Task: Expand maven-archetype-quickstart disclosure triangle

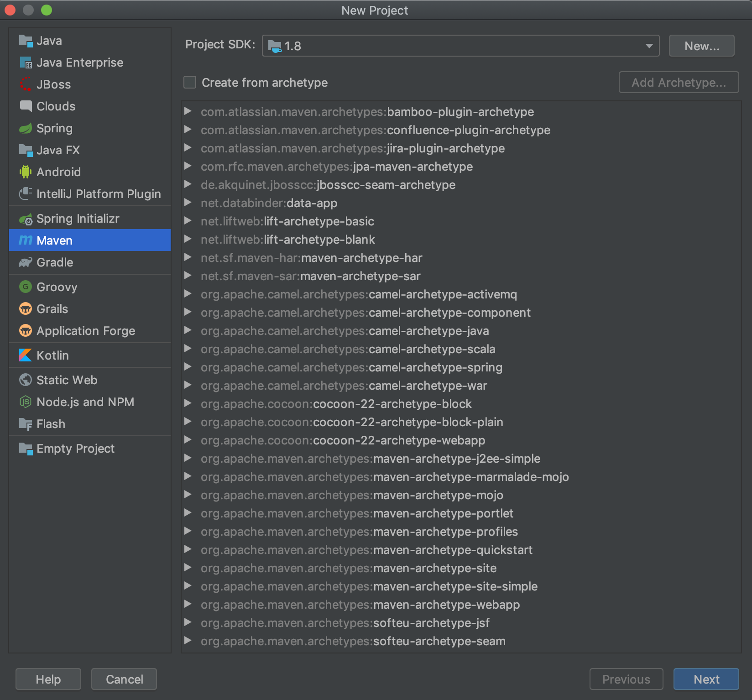Action: [188, 549]
